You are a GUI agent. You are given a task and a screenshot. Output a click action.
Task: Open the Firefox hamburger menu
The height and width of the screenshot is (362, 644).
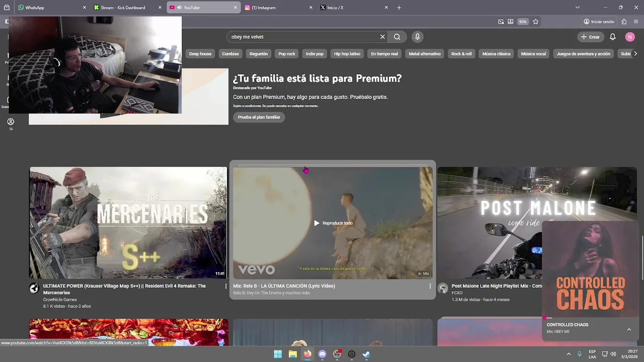coord(636,22)
